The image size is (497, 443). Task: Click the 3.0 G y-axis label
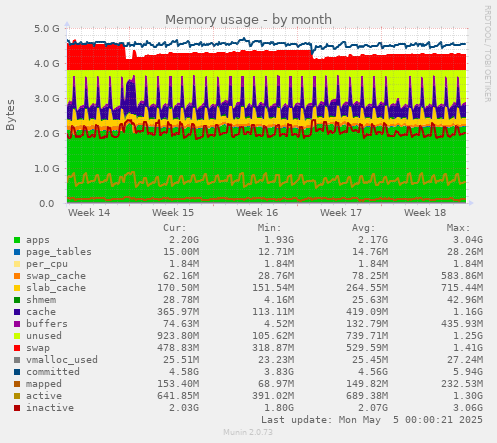point(47,99)
